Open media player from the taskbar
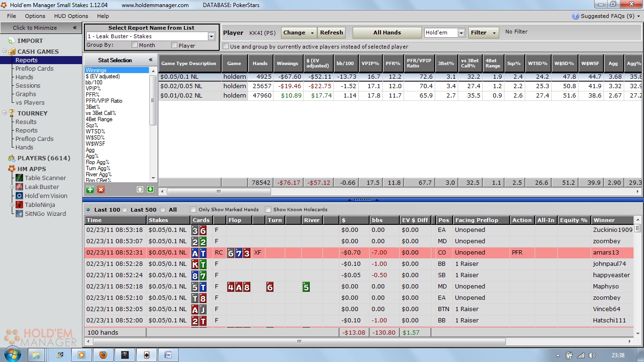The width and height of the screenshot is (644, 362). [81, 355]
